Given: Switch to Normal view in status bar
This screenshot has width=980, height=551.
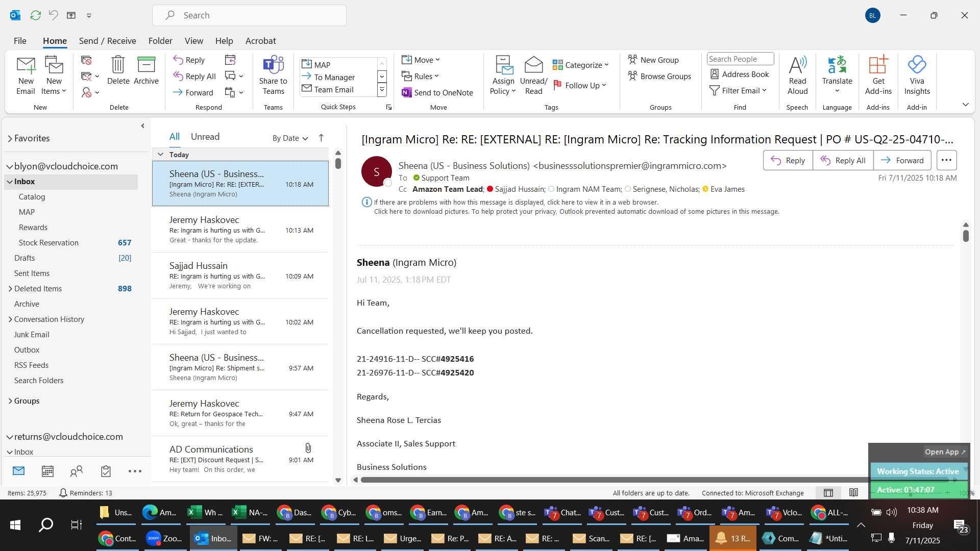Looking at the screenshot, I should pyautogui.click(x=828, y=493).
